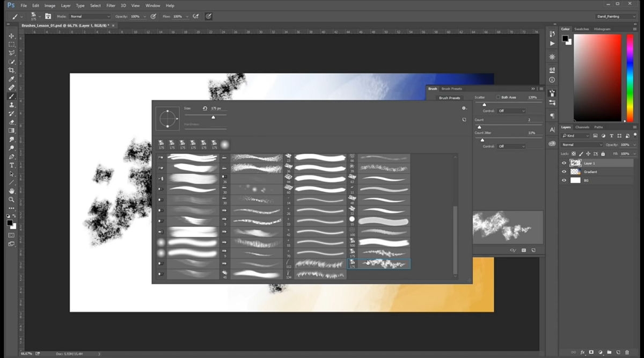Toggle pressure for size icon
Screen dimensions: 644x358
click(x=208, y=16)
